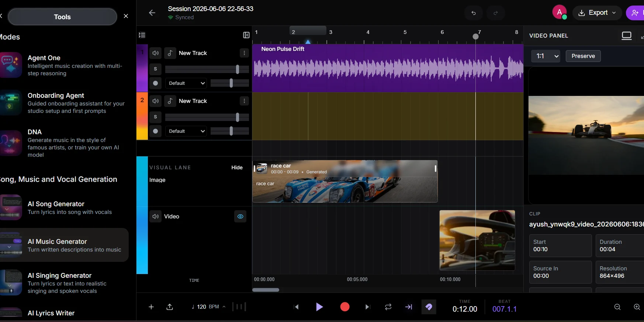Click the timeline horizontal scrollbar
The height and width of the screenshot is (322, 644).
pyautogui.click(x=266, y=290)
